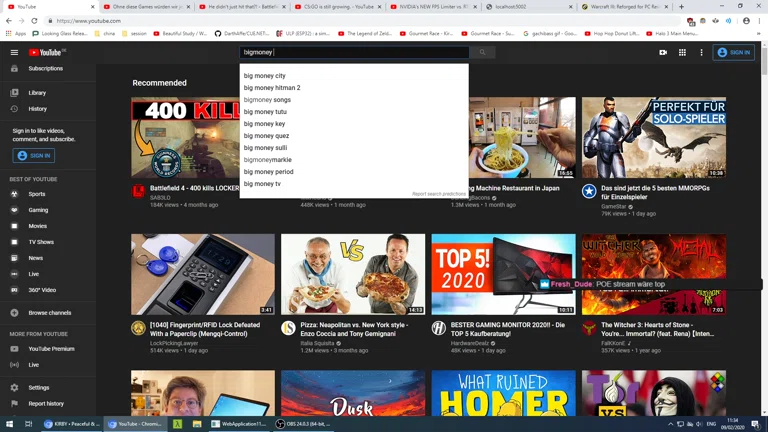Open the Dusk video thumbnail
768x432 pixels.
[353, 393]
